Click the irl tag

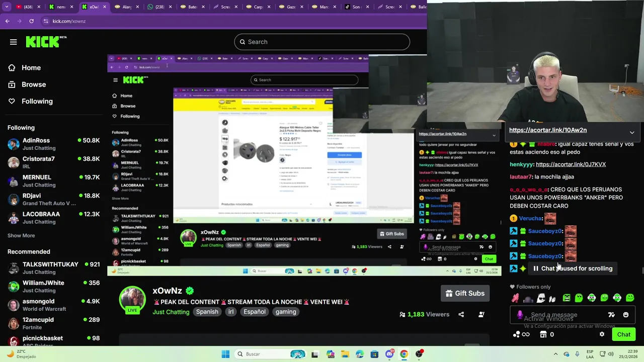click(x=231, y=312)
